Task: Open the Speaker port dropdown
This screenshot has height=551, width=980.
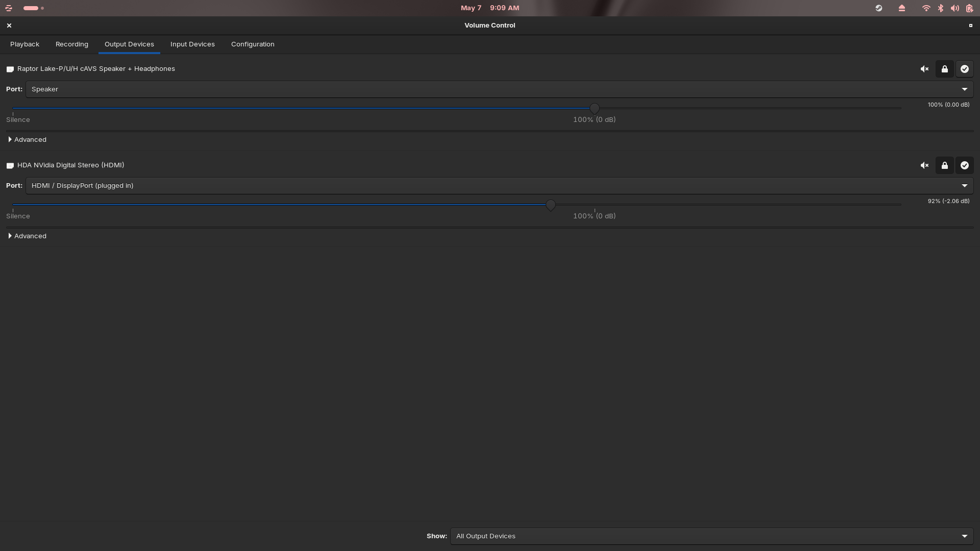Action: tap(499, 89)
